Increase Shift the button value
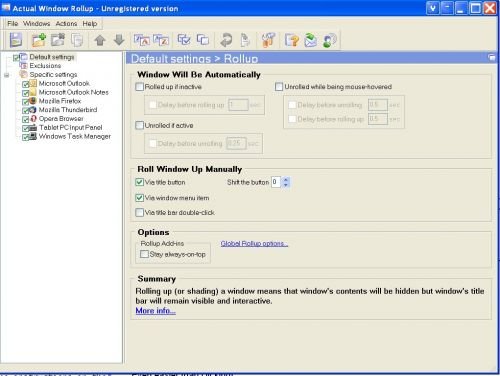Image resolution: width=500 pixels, height=376 pixels. pos(286,180)
